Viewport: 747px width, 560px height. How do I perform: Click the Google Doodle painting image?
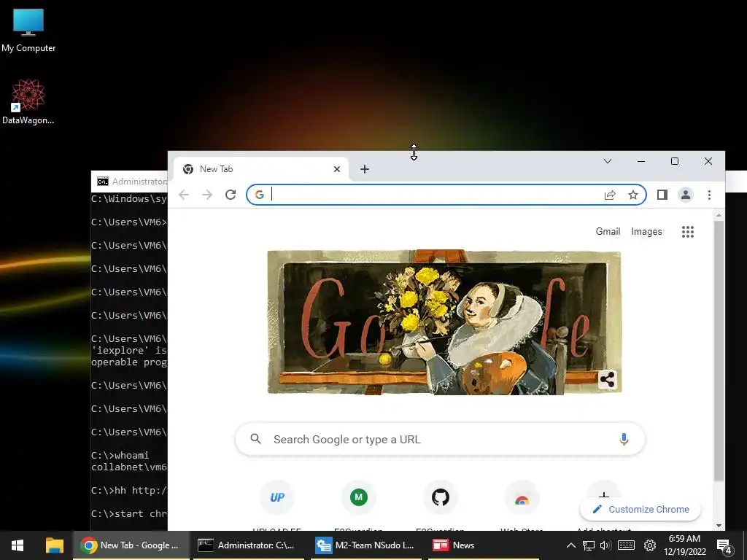point(444,322)
